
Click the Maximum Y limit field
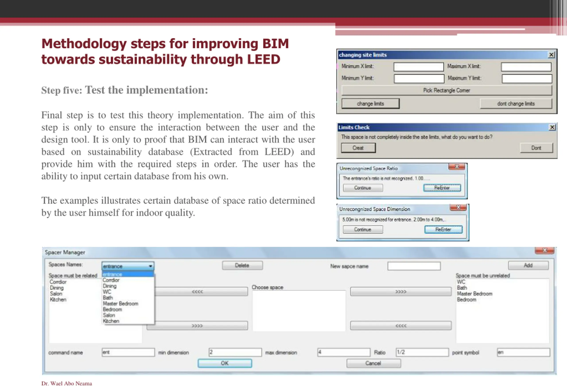(527, 79)
